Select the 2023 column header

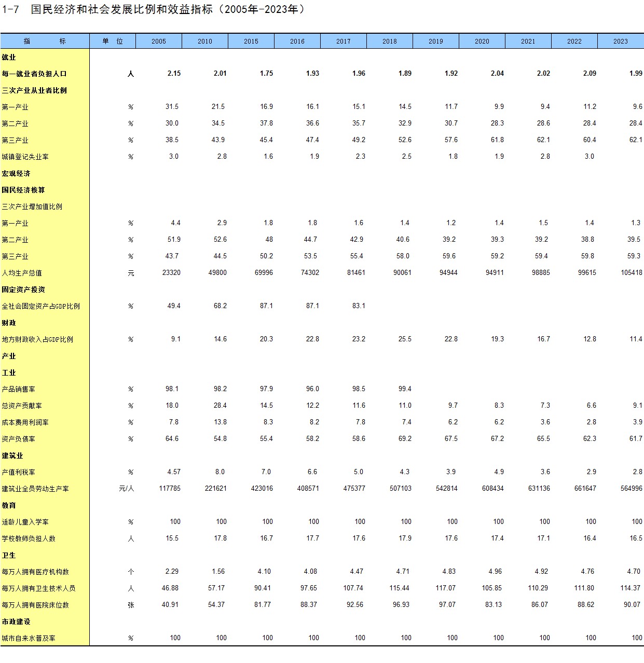(x=620, y=42)
